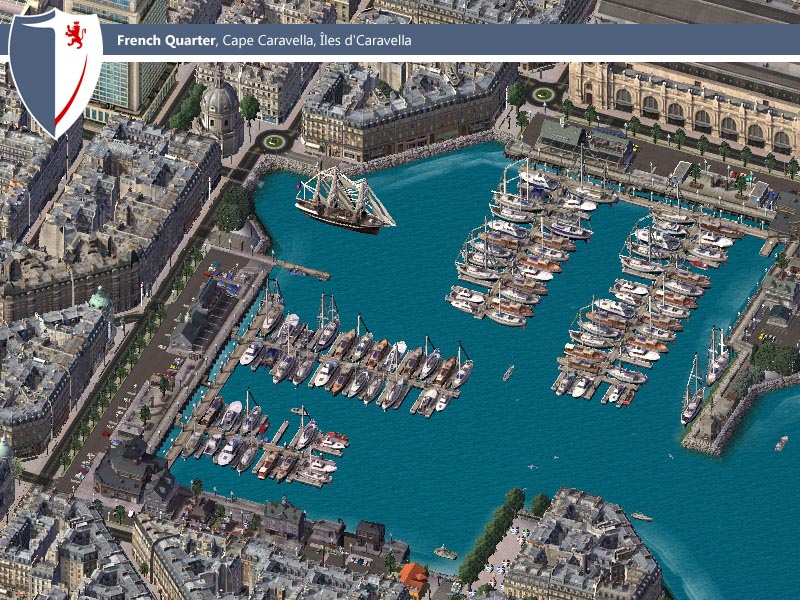Image resolution: width=800 pixels, height=600 pixels.
Task: Click the blue banner bar background
Action: (449, 39)
